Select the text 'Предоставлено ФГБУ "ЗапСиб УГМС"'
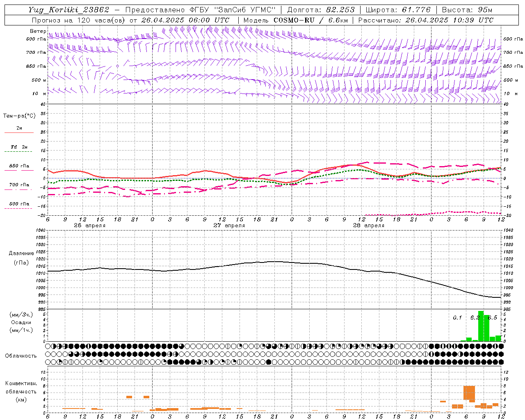Image resolution: width=525 pixels, height=420 pixels. point(200,10)
